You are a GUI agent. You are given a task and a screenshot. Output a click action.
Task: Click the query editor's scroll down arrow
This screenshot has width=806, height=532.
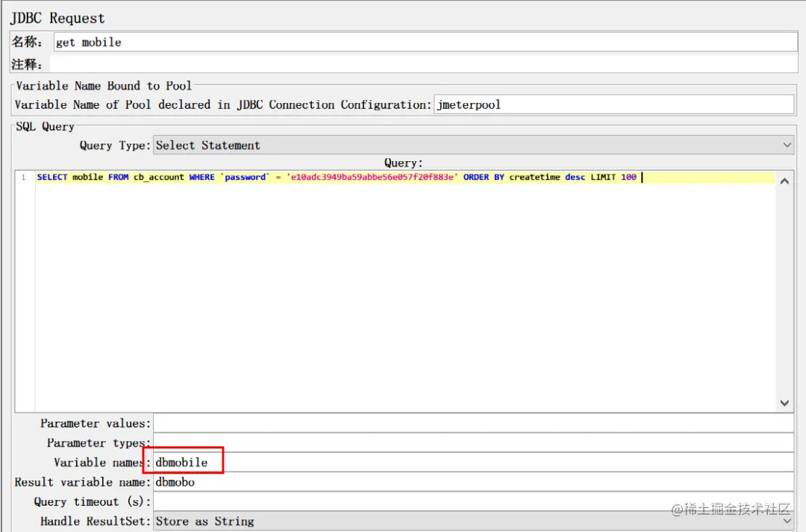click(784, 403)
